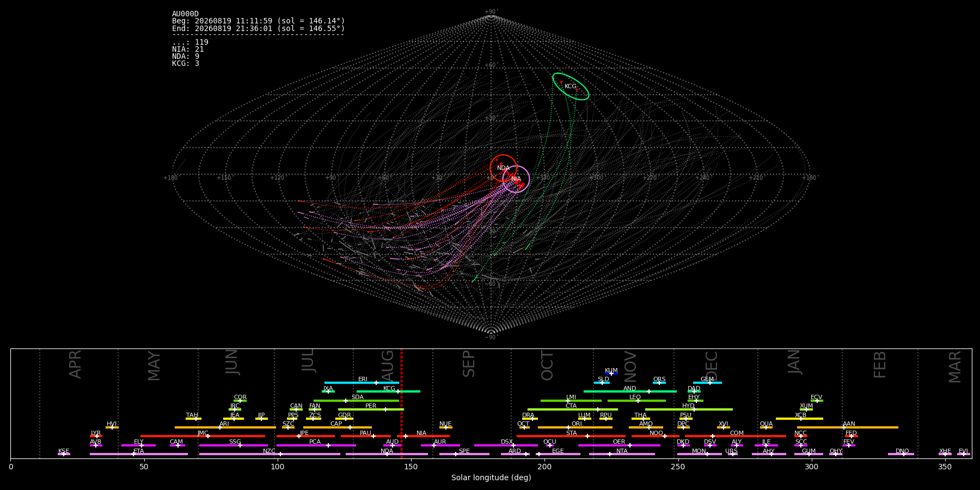Click the LYR shower marker
980x490 pixels.
pos(97,436)
